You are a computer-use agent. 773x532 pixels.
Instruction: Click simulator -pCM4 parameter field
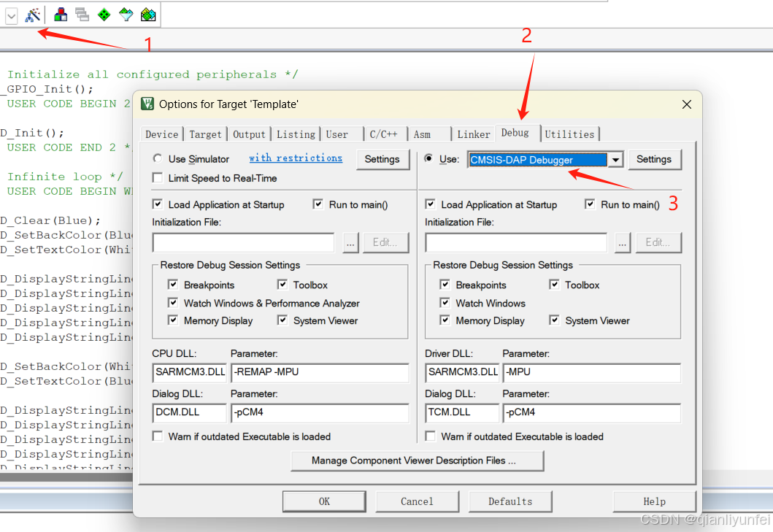tap(320, 412)
